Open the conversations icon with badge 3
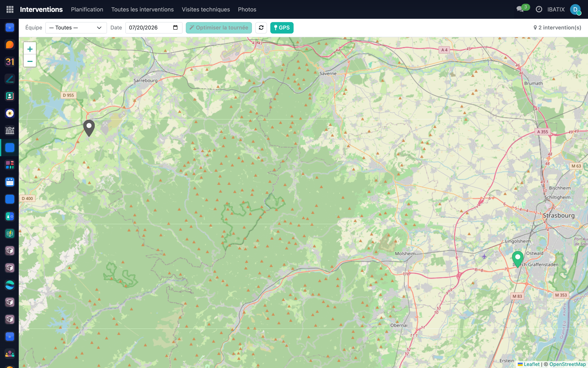The height and width of the screenshot is (368, 588). [523, 9]
